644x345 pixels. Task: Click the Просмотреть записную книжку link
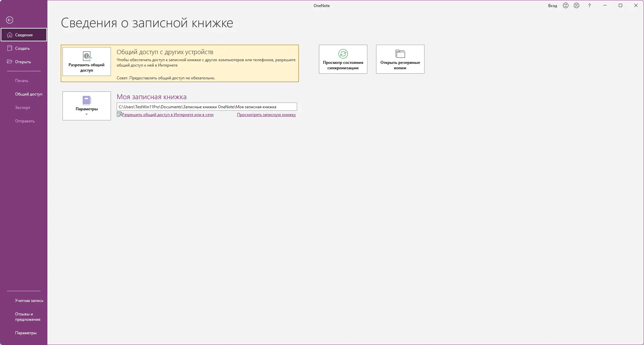pos(266,115)
